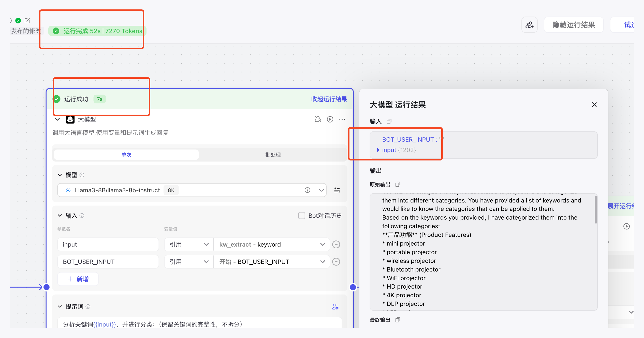Click the info icon next to 提示词
Image resolution: width=644 pixels, height=338 pixels.
click(x=88, y=307)
